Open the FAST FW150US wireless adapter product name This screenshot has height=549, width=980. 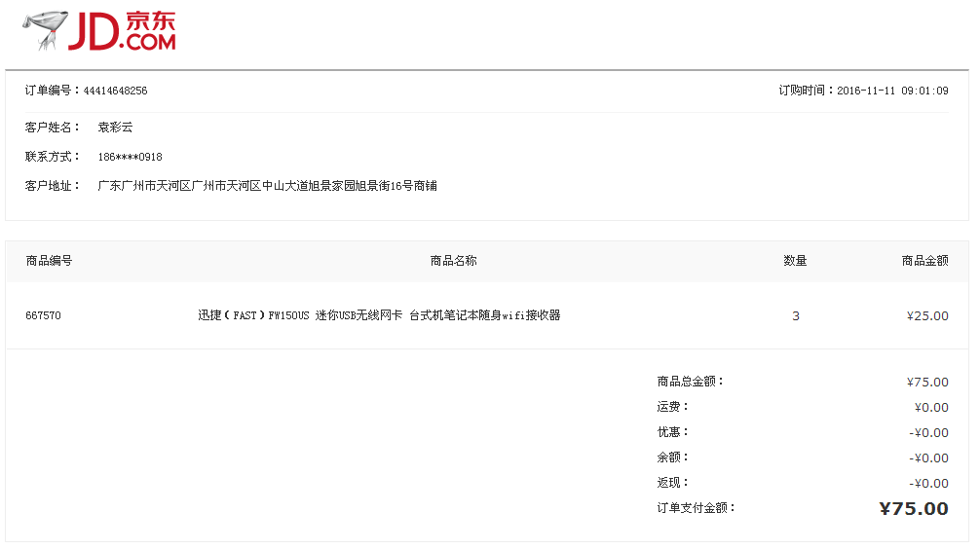click(x=379, y=315)
